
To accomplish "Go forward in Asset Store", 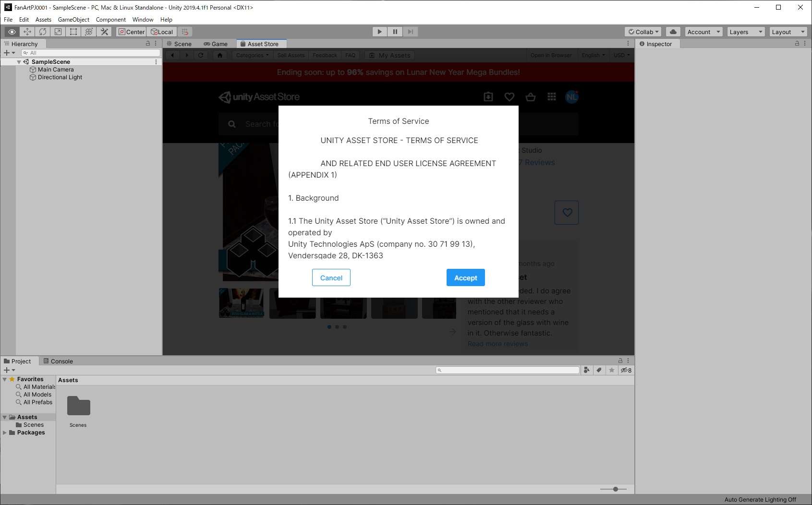I will click(187, 55).
